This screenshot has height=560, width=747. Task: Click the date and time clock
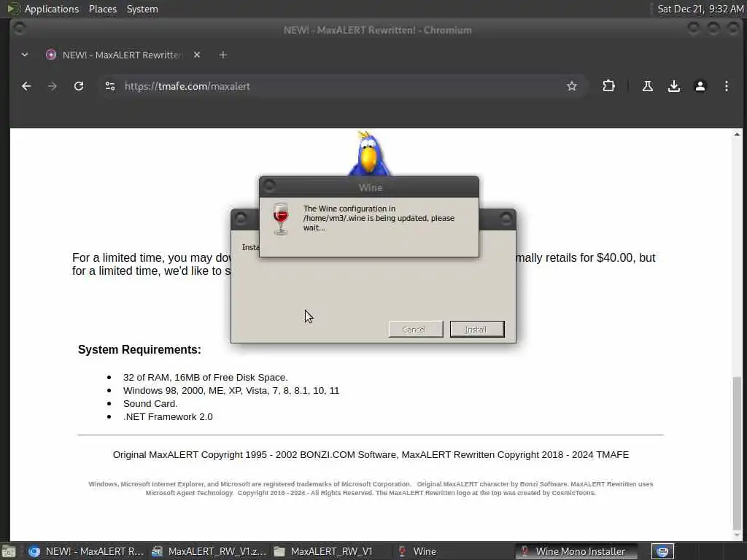700,9
